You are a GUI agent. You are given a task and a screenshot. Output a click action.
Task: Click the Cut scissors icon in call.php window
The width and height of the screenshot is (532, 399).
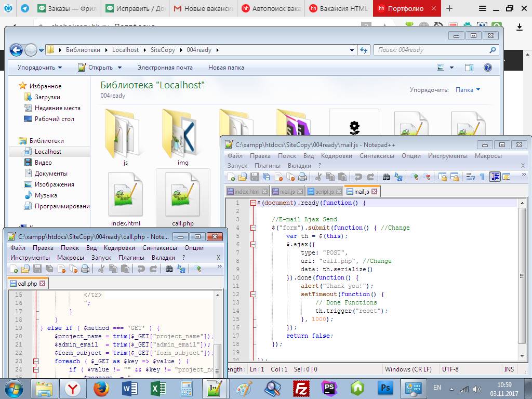click(x=101, y=269)
